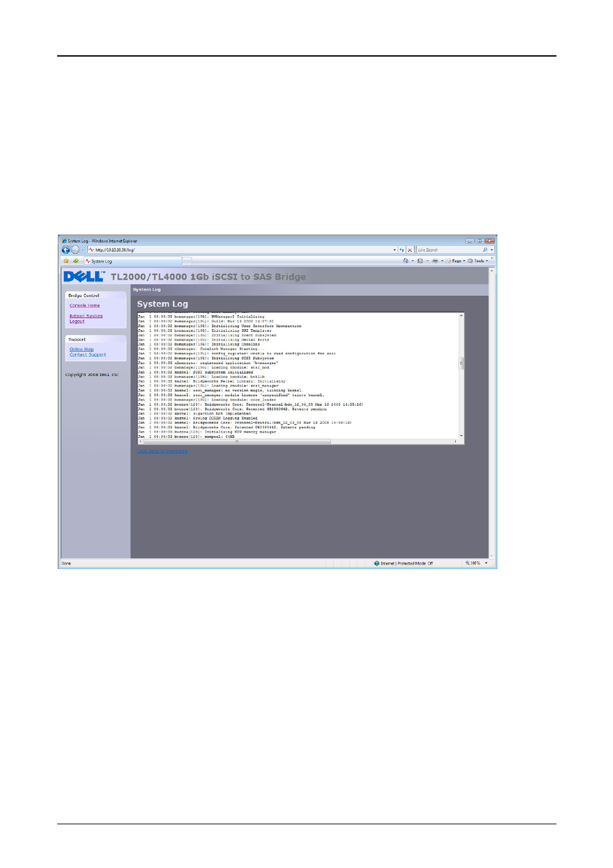
Task: Open the Contact Support link
Action: 88,354
